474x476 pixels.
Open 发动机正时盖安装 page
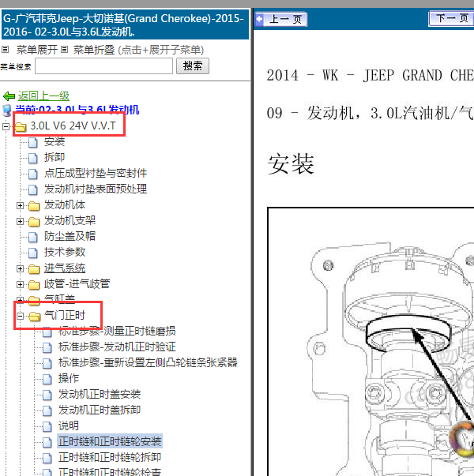click(100, 395)
